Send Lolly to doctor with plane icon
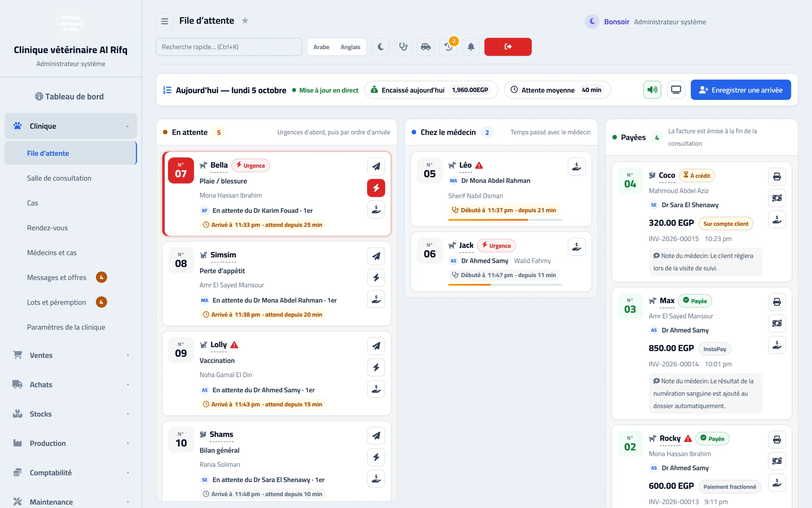The height and width of the screenshot is (508, 812). [x=376, y=346]
